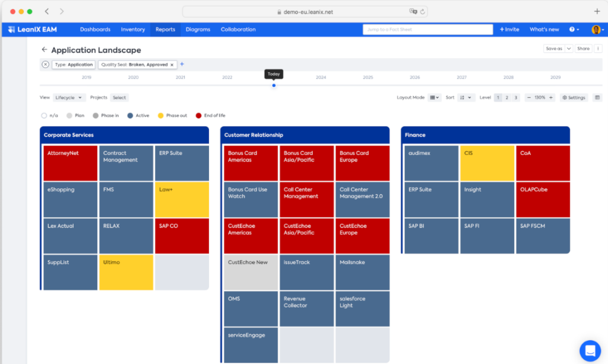The width and height of the screenshot is (608, 364).
Task: Click the browser address bar
Action: coord(305,12)
